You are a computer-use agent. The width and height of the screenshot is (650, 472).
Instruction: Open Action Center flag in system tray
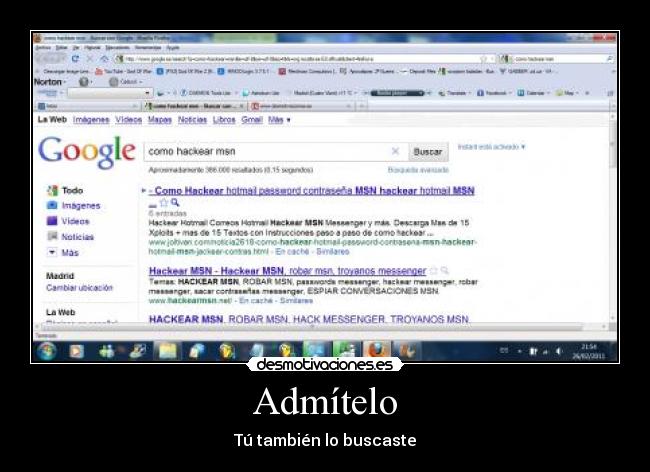(x=533, y=351)
